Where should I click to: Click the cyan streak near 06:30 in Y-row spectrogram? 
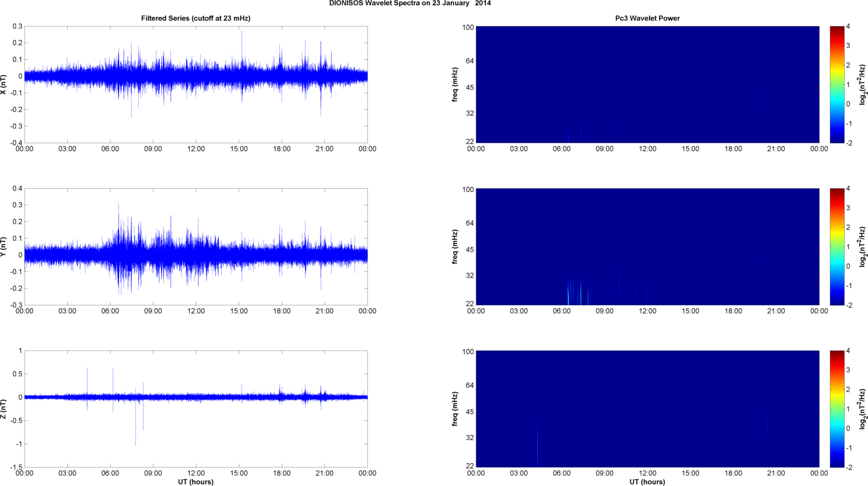coord(568,293)
